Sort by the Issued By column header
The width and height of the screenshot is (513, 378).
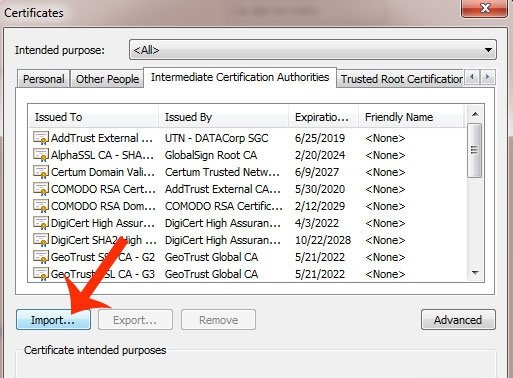(x=223, y=117)
